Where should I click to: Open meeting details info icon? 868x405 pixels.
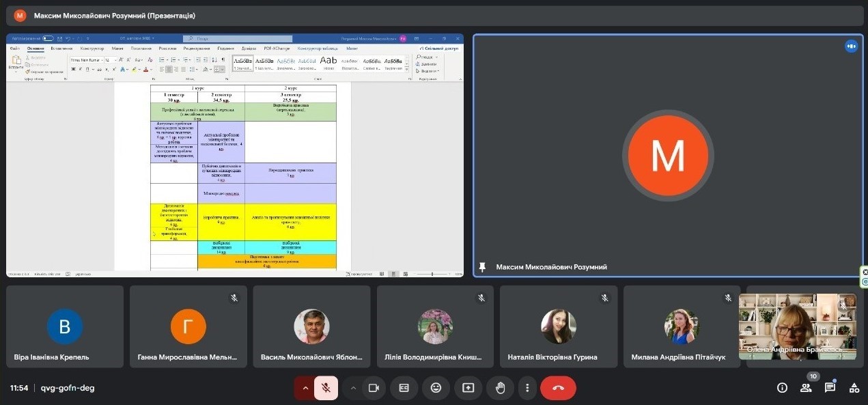coord(782,388)
